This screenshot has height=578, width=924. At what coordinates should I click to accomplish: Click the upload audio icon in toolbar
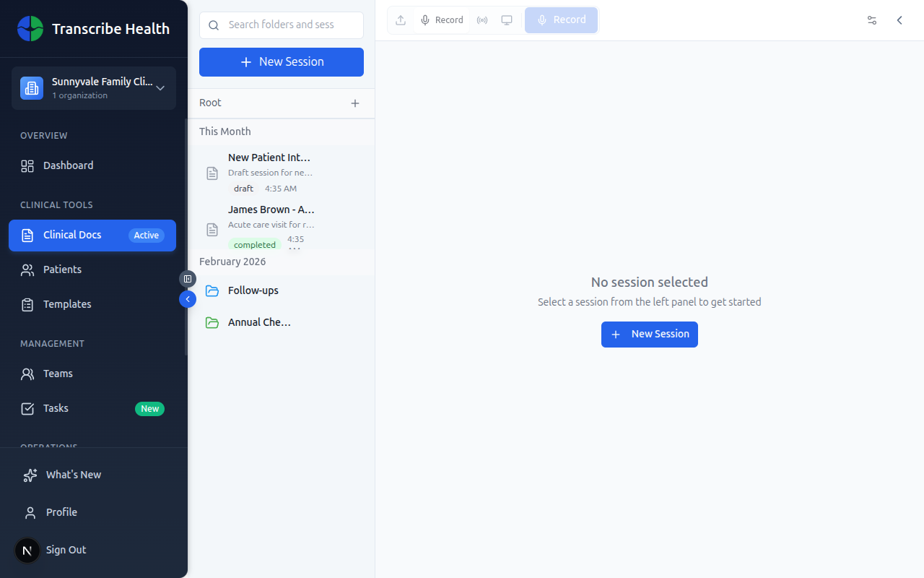[401, 20]
